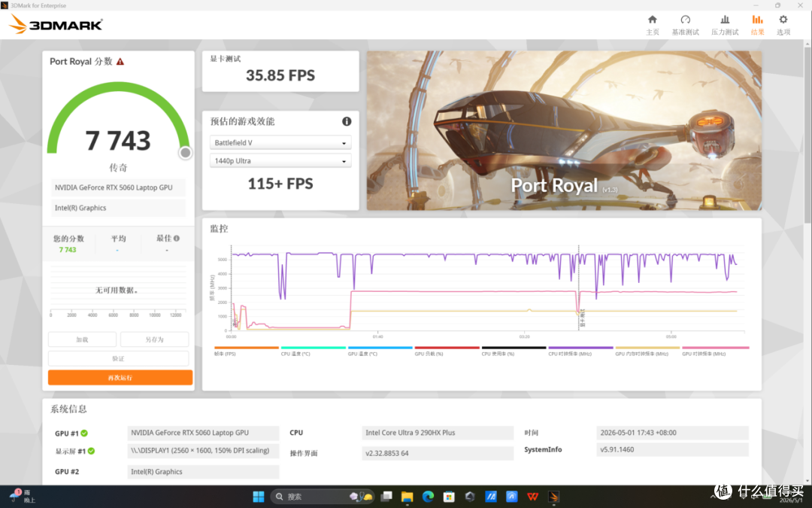Click the orange 再次运行 run again button

[x=120, y=377]
